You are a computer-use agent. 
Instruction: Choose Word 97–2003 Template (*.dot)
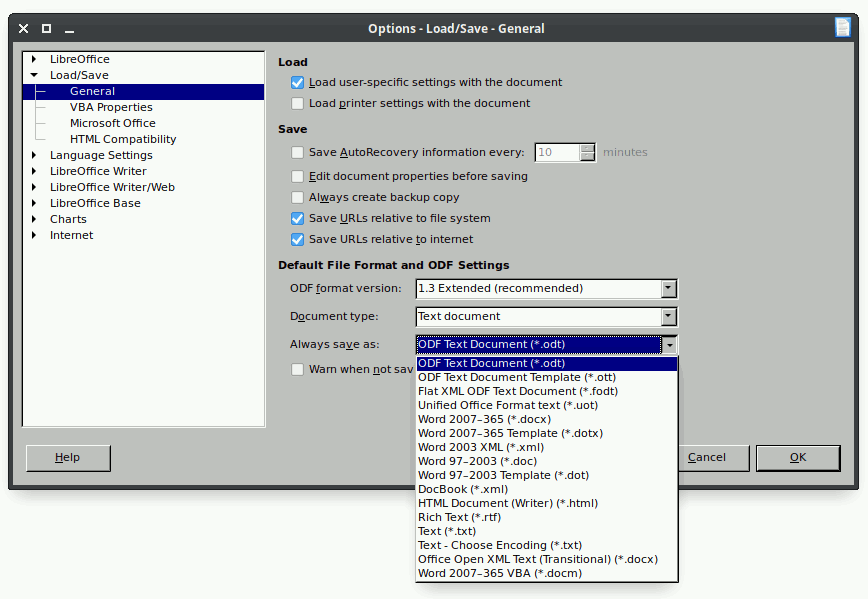click(546, 475)
